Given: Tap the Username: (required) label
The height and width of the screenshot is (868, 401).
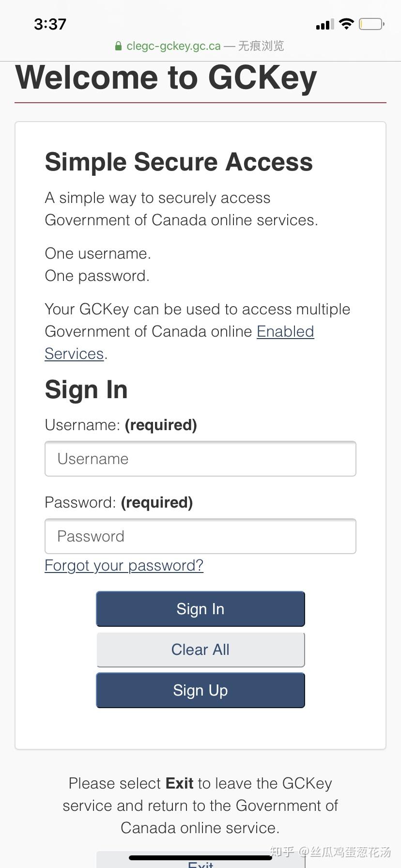Looking at the screenshot, I should tap(121, 425).
